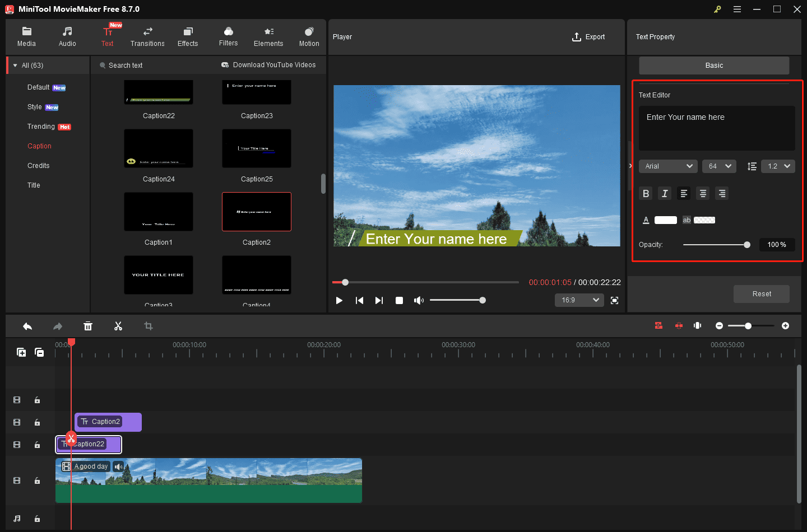Open the aspect ratio 16:9 dropdown
The image size is (807, 532).
(x=579, y=300)
